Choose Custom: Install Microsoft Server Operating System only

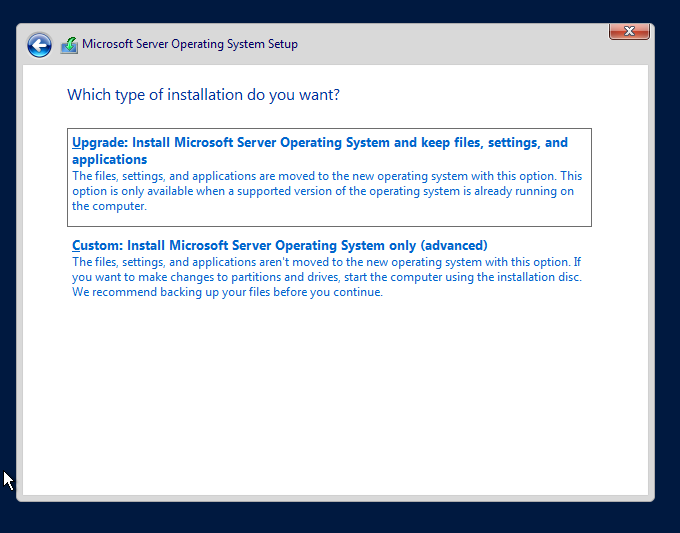pos(279,245)
